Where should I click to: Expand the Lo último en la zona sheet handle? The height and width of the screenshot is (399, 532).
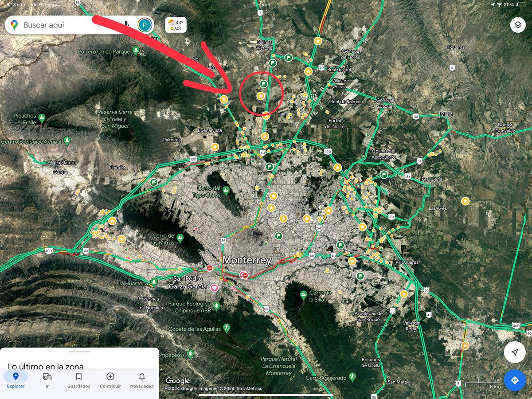pyautogui.click(x=79, y=352)
